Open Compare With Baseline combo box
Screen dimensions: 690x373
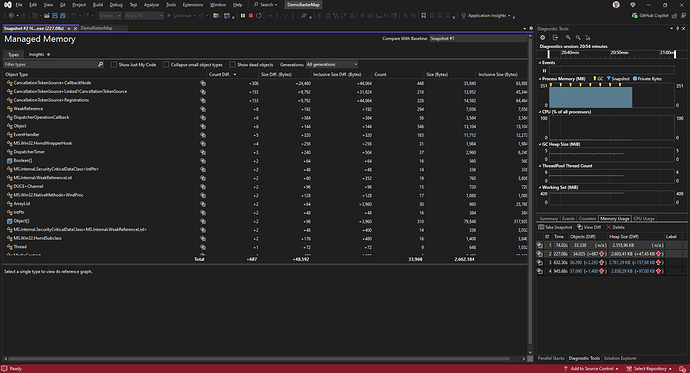pyautogui.click(x=478, y=38)
